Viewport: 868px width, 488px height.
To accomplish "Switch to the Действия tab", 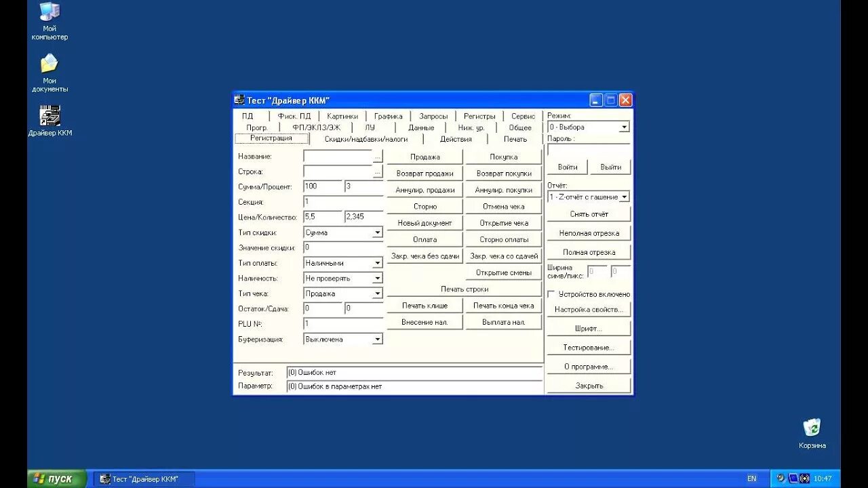I will tap(456, 139).
